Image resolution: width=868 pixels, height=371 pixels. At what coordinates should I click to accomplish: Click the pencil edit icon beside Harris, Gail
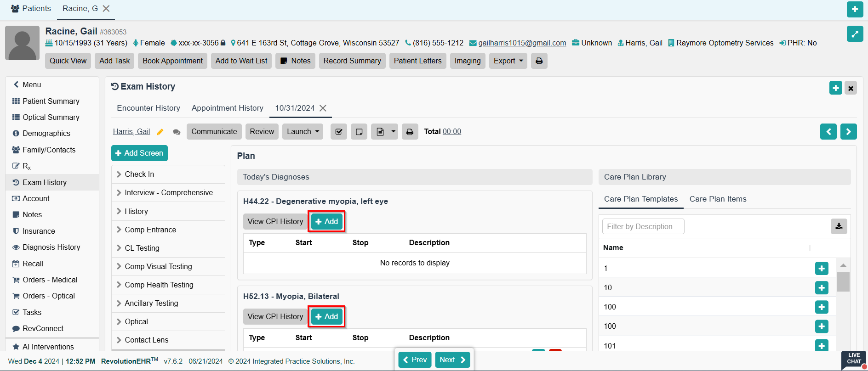pyautogui.click(x=160, y=132)
